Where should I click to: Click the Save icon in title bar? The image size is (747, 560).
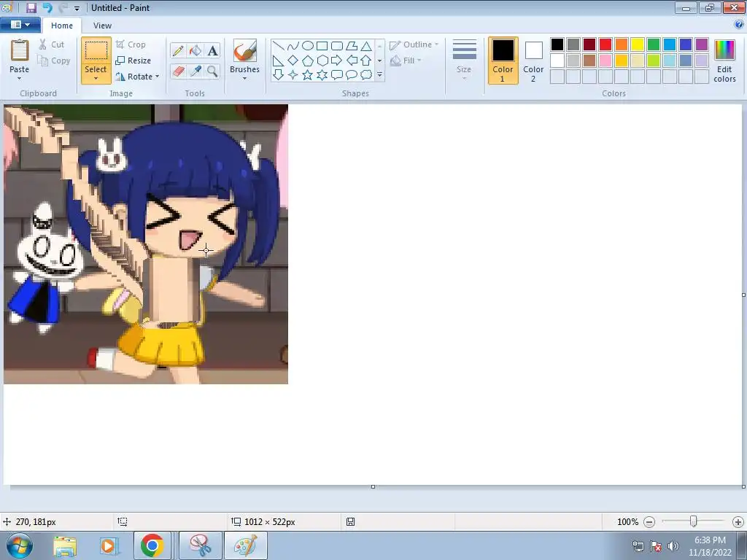(x=31, y=7)
